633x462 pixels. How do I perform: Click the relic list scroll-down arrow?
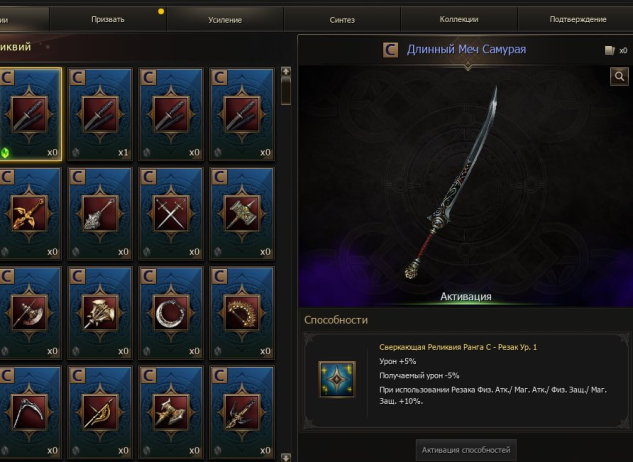(286, 458)
